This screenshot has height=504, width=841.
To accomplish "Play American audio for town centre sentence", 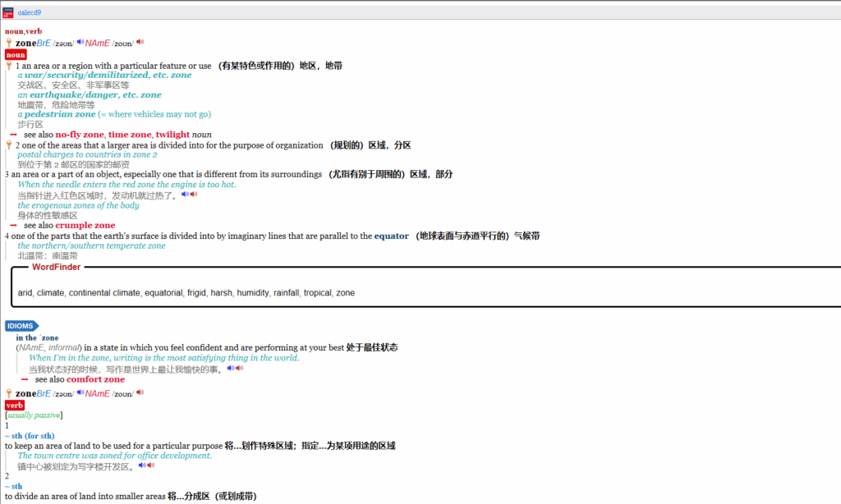I will 151,465.
